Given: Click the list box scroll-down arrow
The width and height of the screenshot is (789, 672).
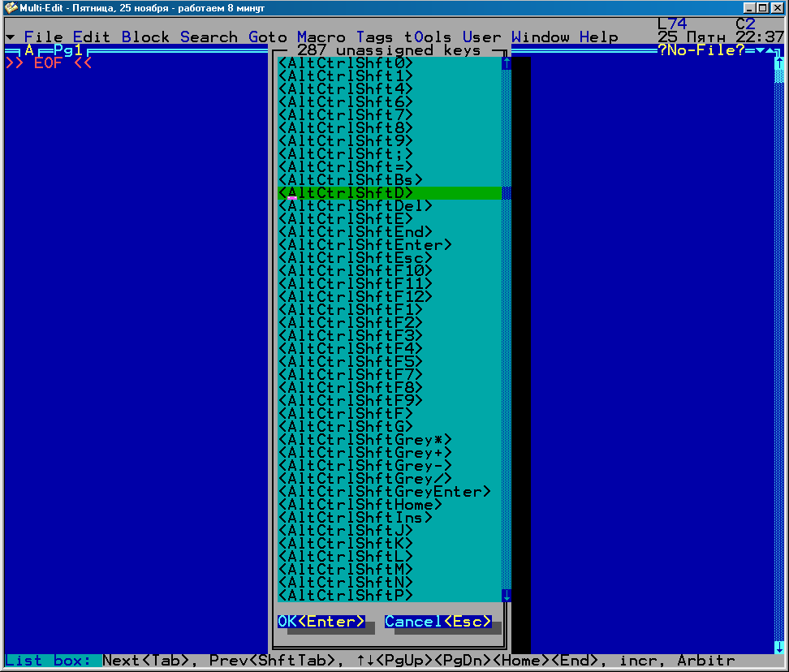Looking at the screenshot, I should [507, 595].
